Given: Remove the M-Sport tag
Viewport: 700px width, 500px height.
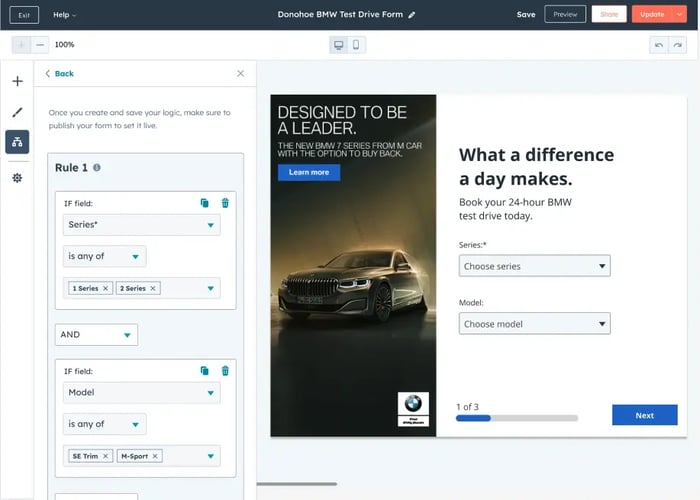Looking at the screenshot, I should coord(155,456).
